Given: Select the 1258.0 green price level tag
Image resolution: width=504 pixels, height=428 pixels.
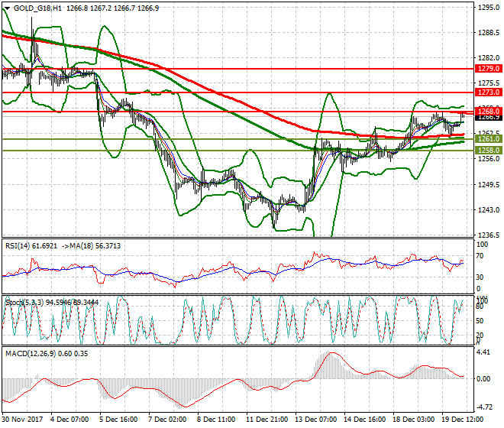Looking at the screenshot, I should (487, 151).
